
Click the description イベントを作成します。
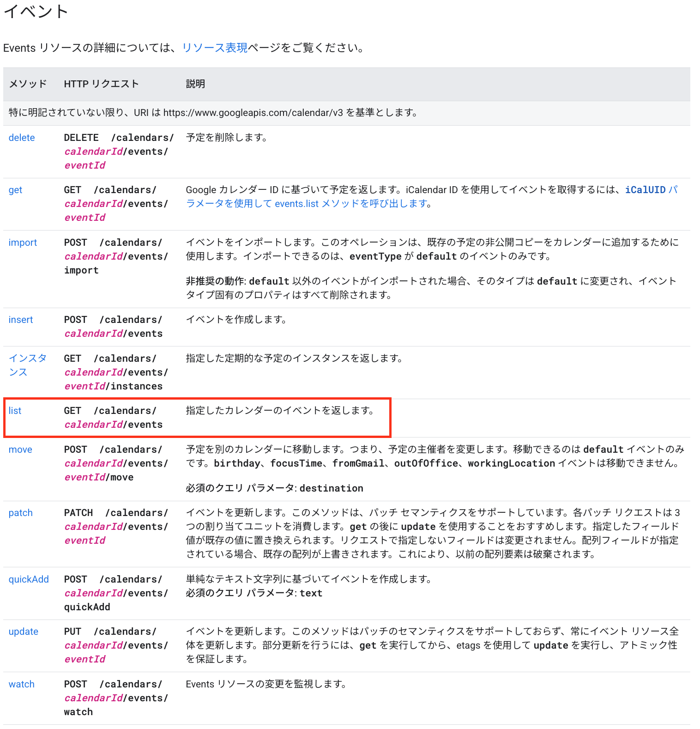236,320
